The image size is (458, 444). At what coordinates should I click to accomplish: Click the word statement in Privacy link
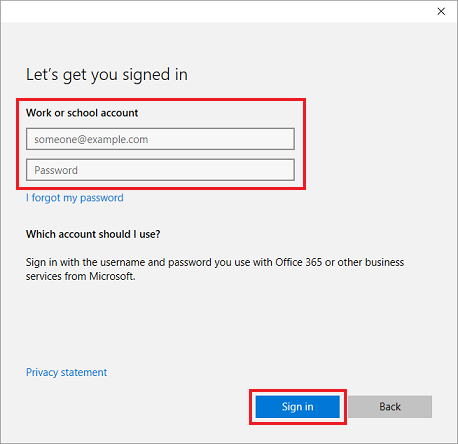point(84,372)
